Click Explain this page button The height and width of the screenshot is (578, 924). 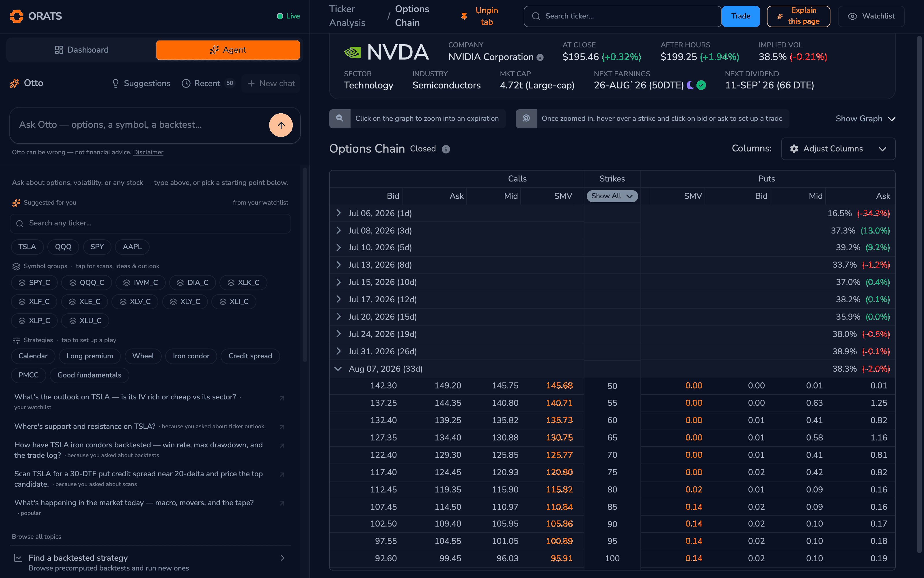pos(798,16)
